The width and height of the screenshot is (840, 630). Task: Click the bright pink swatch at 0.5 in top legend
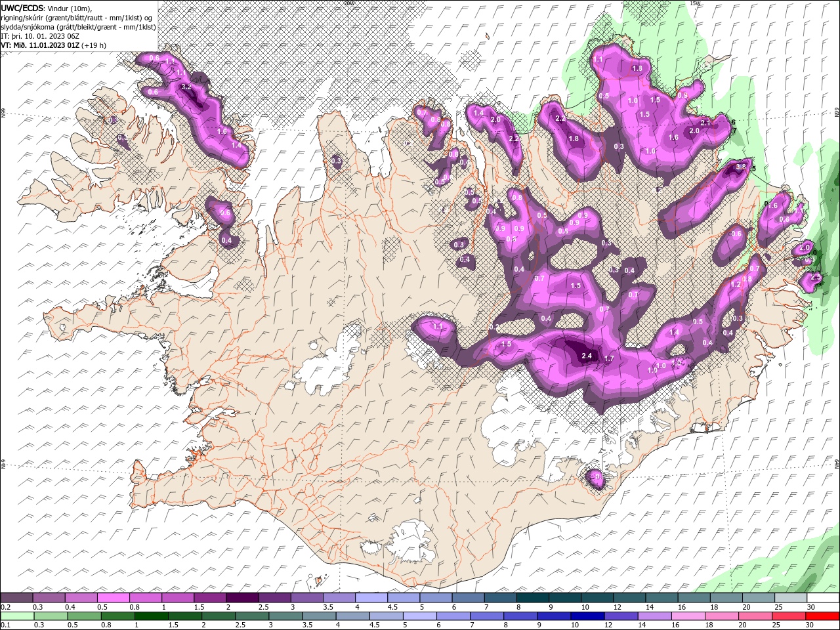tap(113, 598)
